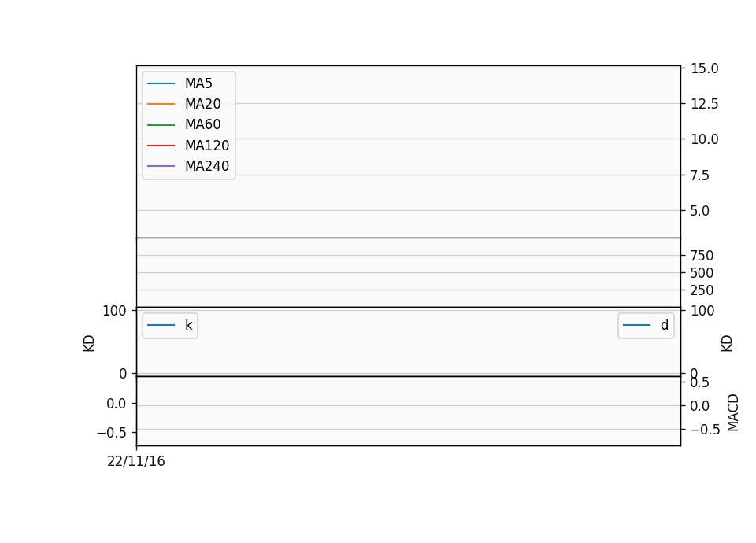Click the 22/11/16 date label

point(136,462)
